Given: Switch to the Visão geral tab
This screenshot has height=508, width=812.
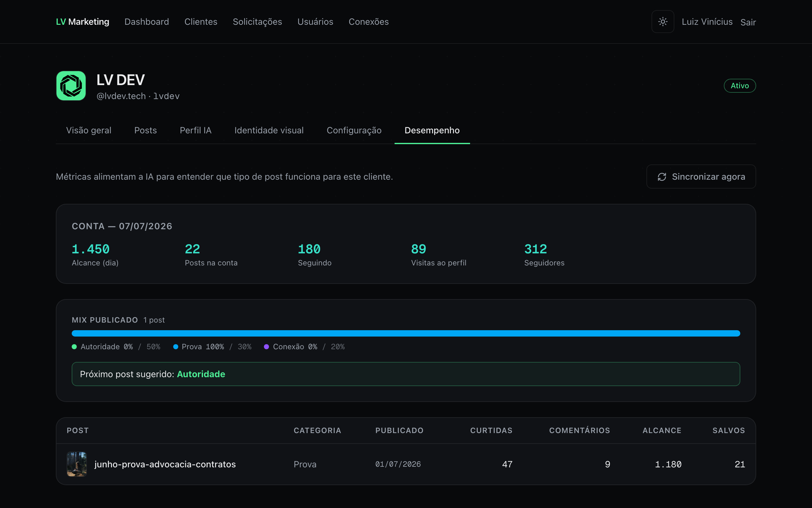Looking at the screenshot, I should [x=88, y=130].
